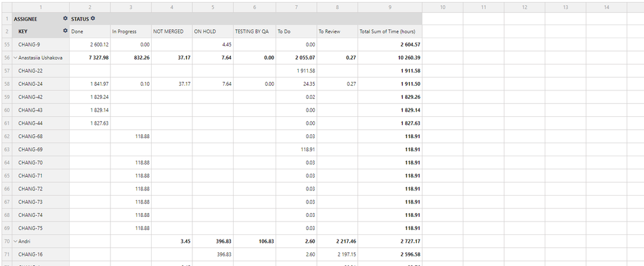Screen dimensions: 644x266
Task: Click CHANG-24 Done value 1 841.97
Action: click(x=99, y=84)
